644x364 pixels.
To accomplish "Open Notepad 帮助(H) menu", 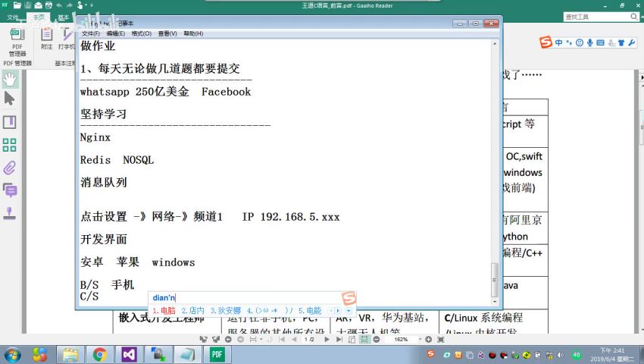I will [x=193, y=33].
